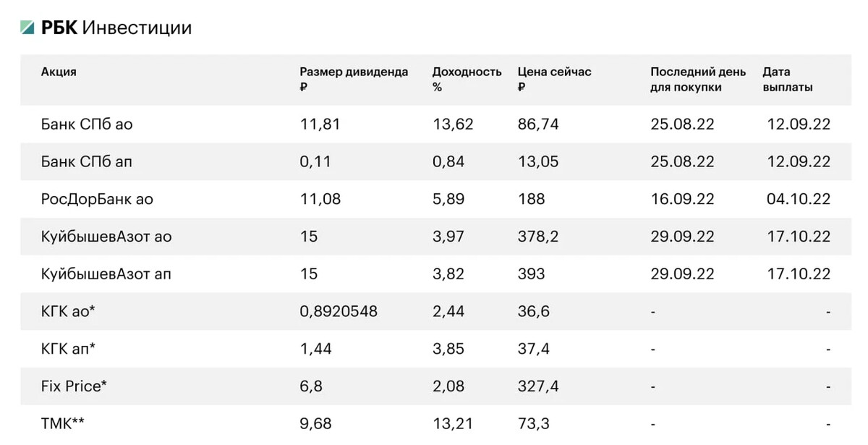Image resolution: width=868 pixels, height=445 pixels.
Task: Open the Fix Price* stock entry
Action: [x=74, y=387]
